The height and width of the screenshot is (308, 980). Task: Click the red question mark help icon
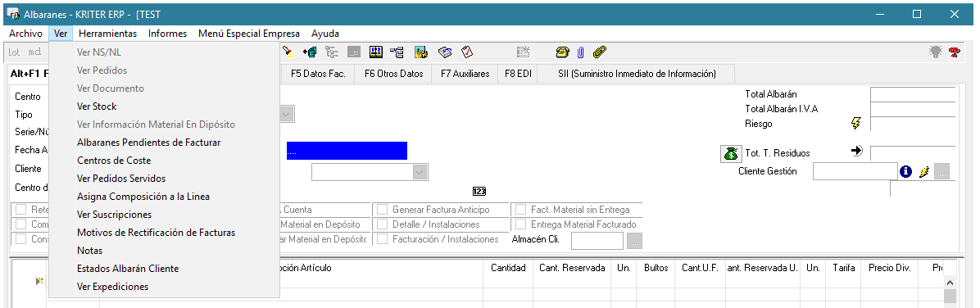(x=955, y=52)
